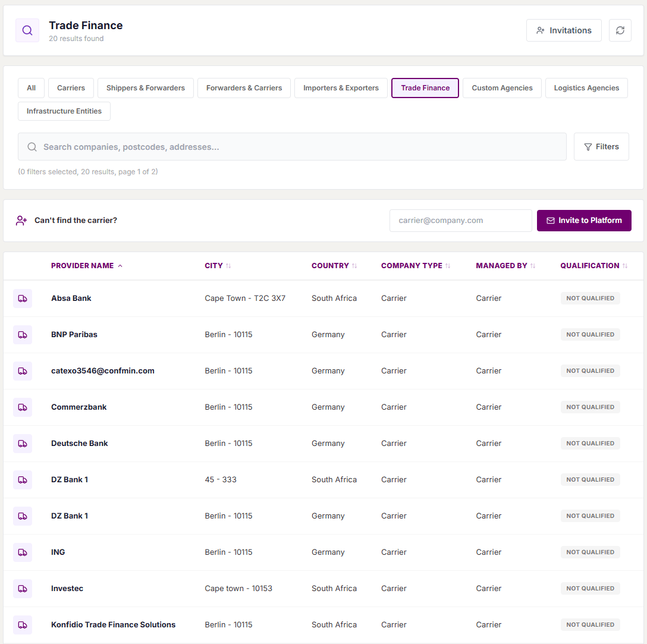Click Invite to Platform button

coord(584,220)
